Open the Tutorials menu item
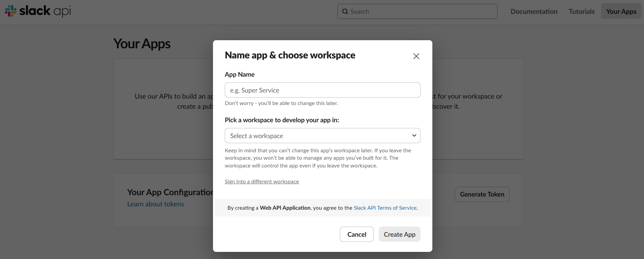This screenshot has width=644, height=259. (x=582, y=11)
